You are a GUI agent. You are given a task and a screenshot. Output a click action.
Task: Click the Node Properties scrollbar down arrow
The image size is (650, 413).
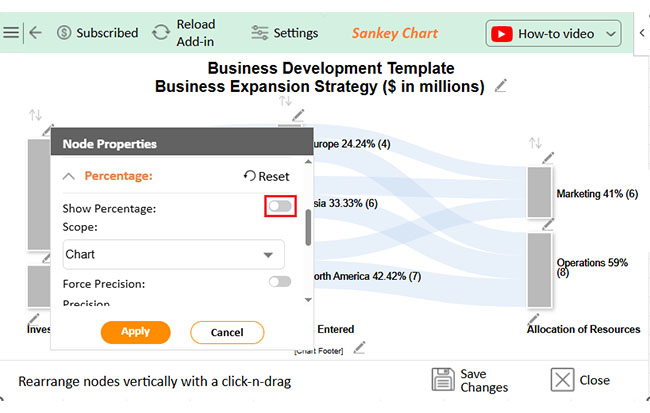click(308, 300)
